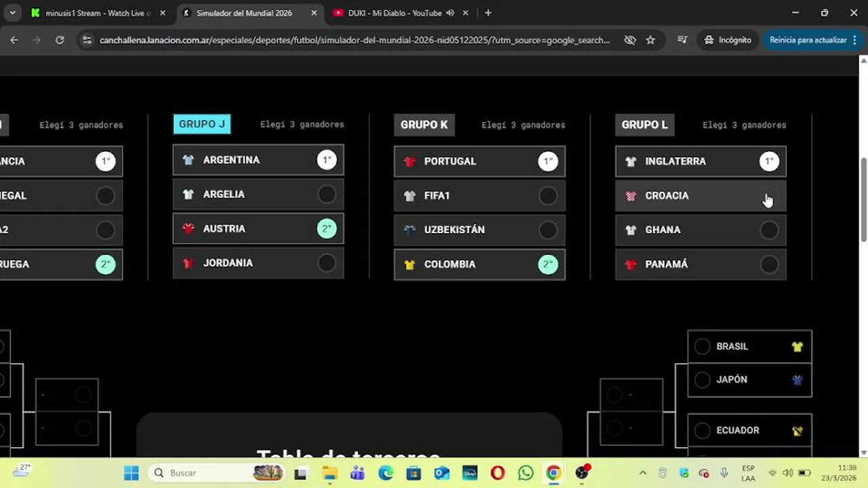
Task: Open the tab search dropdown arrow
Action: click(13, 13)
